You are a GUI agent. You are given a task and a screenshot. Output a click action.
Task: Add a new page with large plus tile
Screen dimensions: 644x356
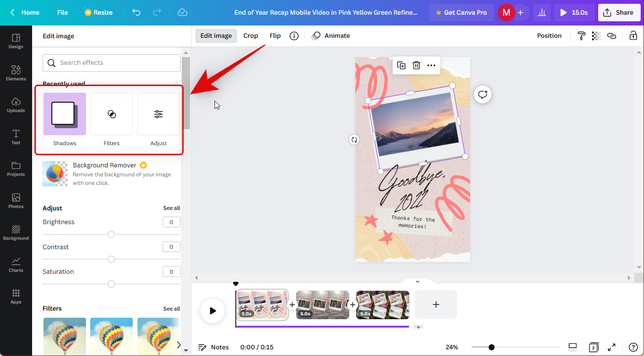(436, 304)
